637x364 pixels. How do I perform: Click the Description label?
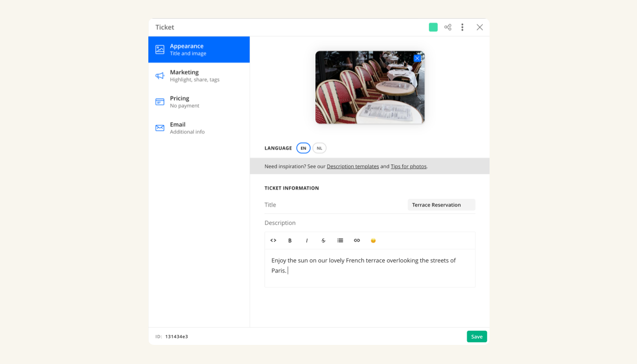point(280,223)
